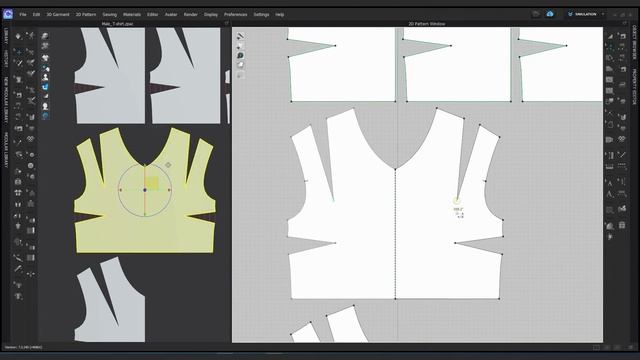Expand the NEW MODULAR LIBRARY side tab
This screenshot has width=640, height=360.
6,100
